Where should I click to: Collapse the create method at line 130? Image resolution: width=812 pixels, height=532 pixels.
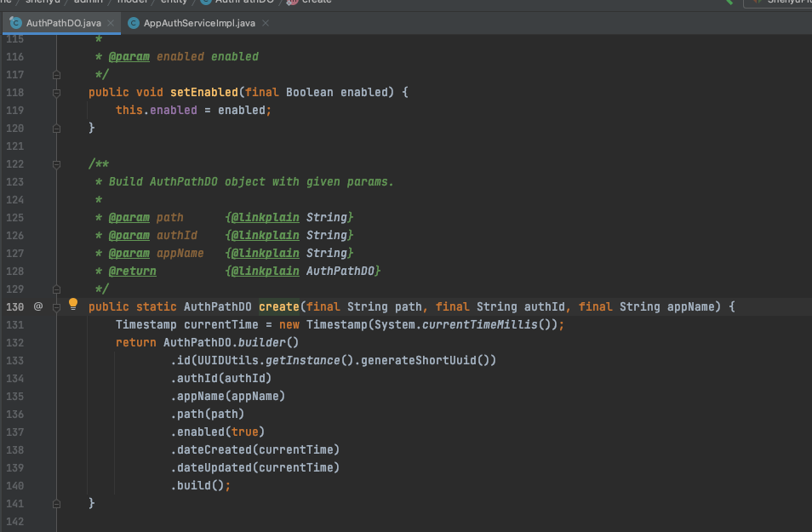[x=56, y=307]
